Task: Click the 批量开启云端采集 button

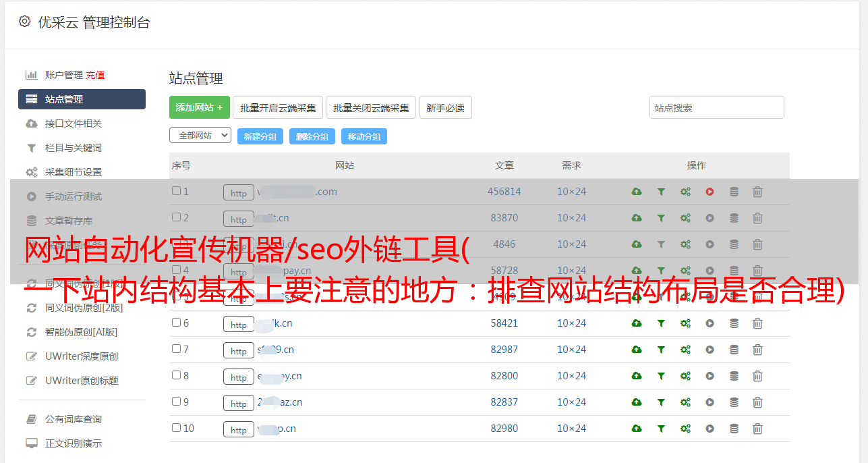Action: coord(278,107)
